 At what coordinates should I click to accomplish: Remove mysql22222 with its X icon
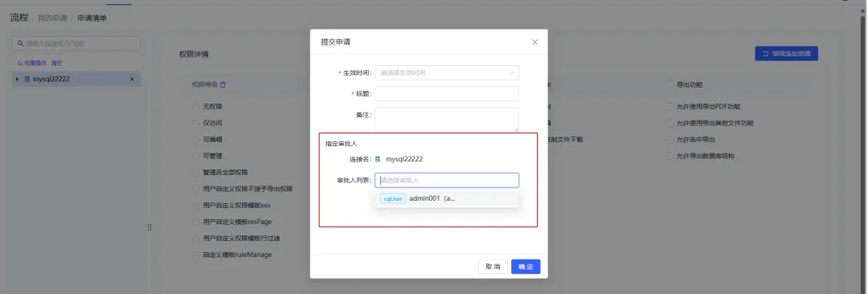click(x=132, y=80)
